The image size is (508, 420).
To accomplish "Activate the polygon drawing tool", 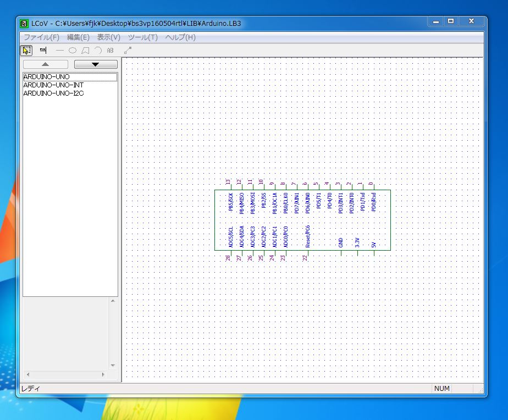I will pyautogui.click(x=85, y=51).
